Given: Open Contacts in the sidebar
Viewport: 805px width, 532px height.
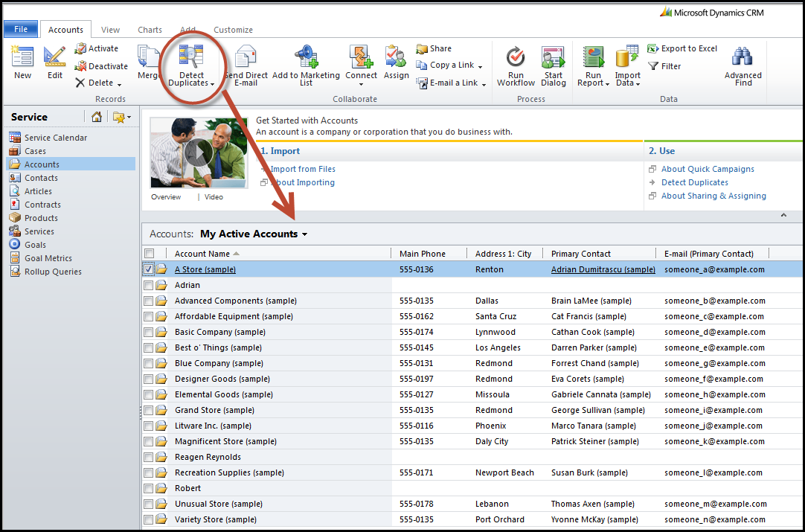Looking at the screenshot, I should tap(41, 178).
